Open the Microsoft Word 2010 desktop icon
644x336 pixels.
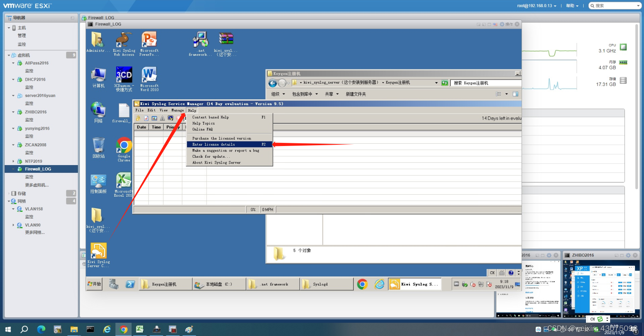tap(149, 79)
